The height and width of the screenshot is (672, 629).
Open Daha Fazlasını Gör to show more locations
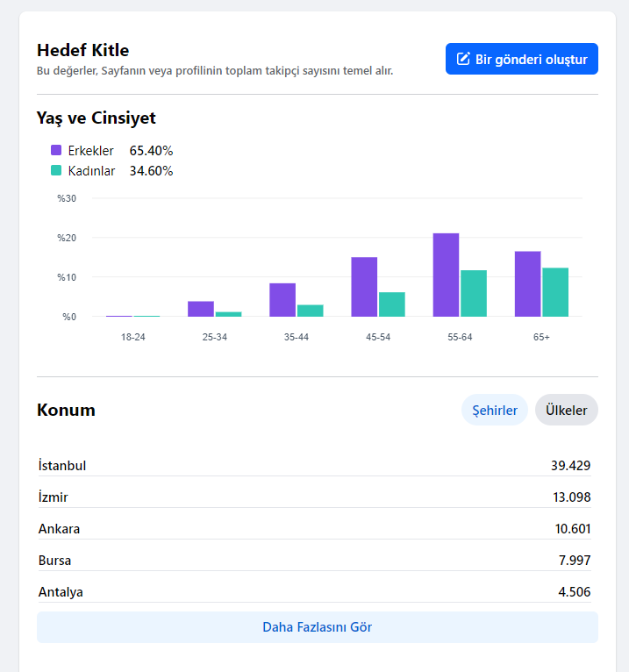pyautogui.click(x=318, y=627)
